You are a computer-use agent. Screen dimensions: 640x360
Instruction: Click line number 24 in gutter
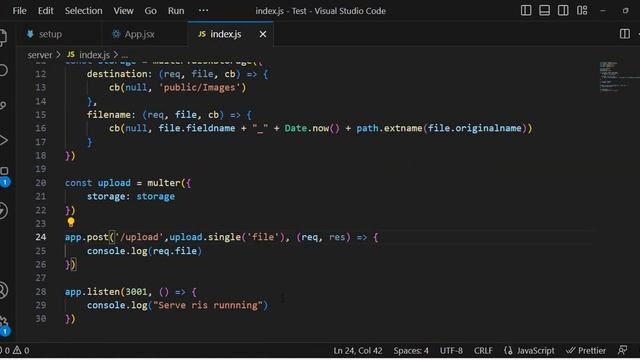[40, 237]
